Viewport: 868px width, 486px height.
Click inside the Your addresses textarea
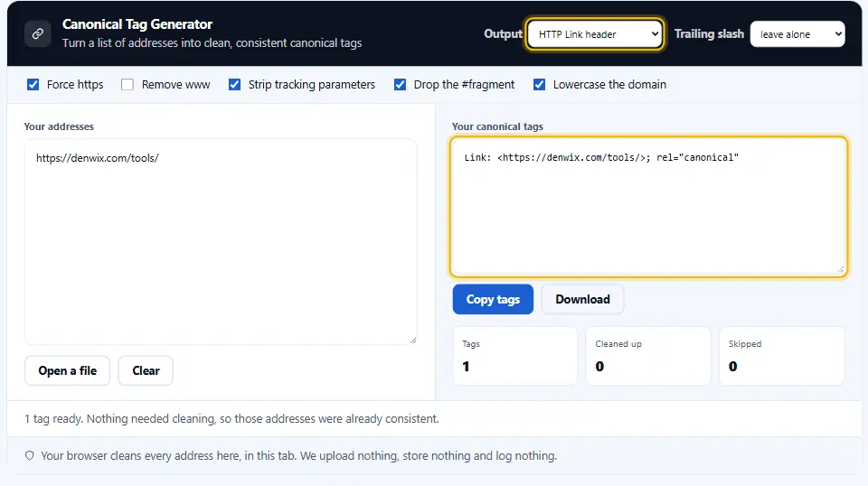tap(221, 241)
